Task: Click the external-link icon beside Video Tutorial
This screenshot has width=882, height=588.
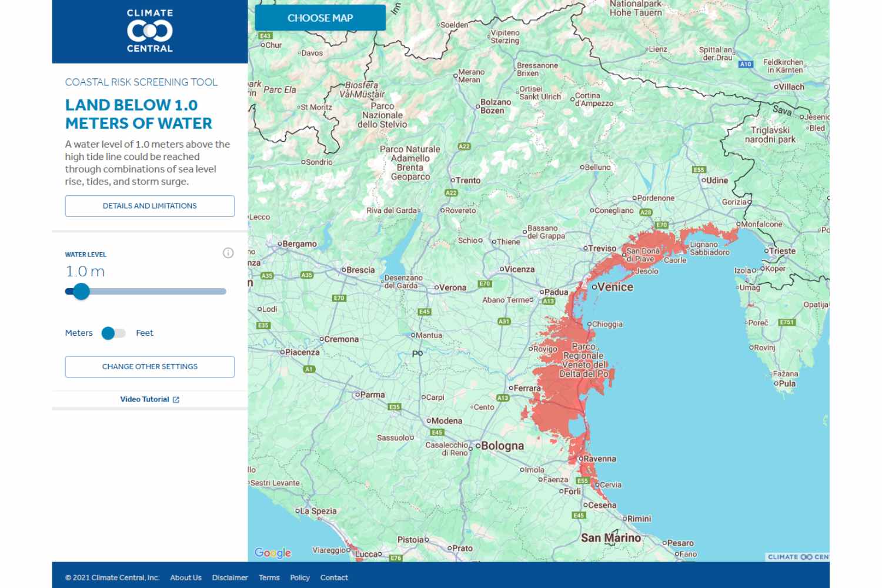Action: 176,399
